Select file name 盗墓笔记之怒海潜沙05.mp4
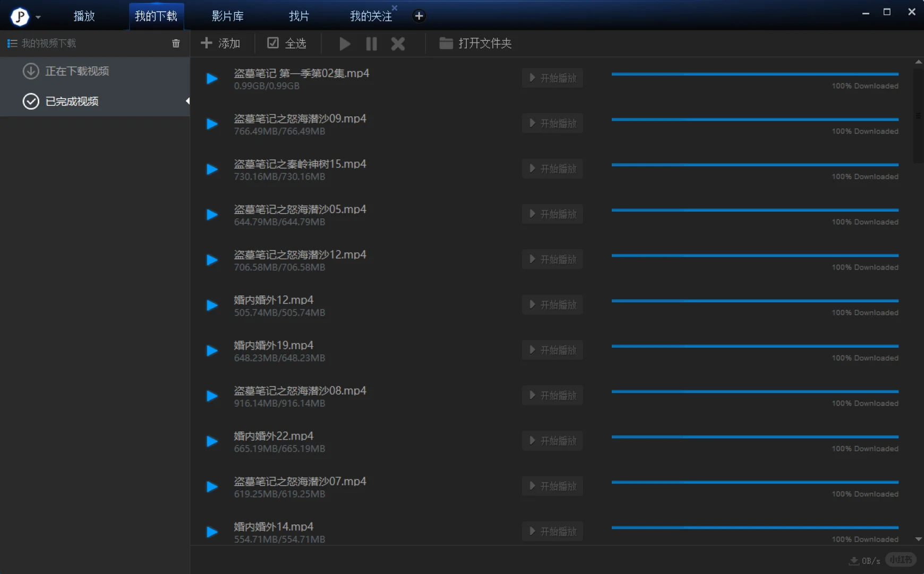924x574 pixels. pos(300,209)
